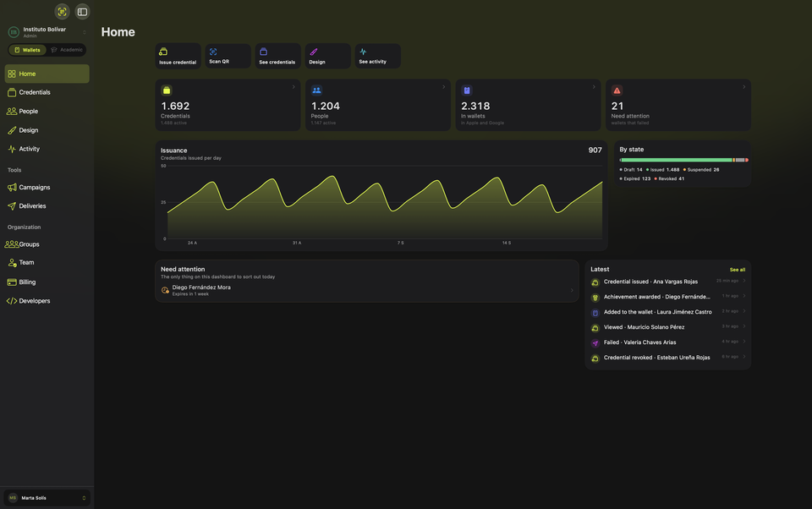Click the Deliveries paper plane icon
Image resolution: width=812 pixels, height=509 pixels.
pos(12,206)
